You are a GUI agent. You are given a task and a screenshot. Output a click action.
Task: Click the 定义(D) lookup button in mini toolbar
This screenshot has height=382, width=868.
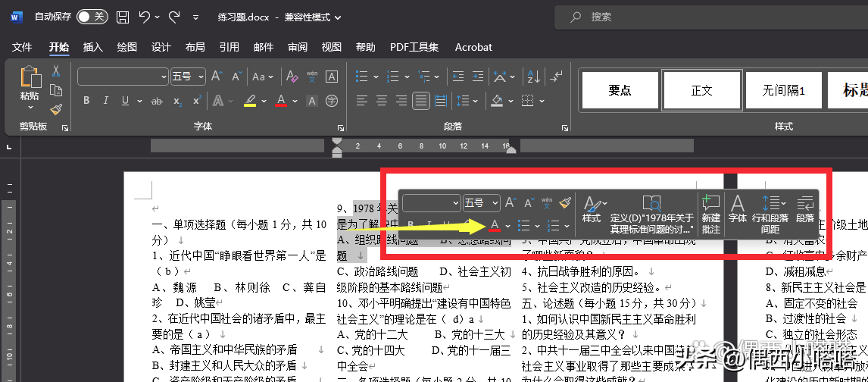652,214
